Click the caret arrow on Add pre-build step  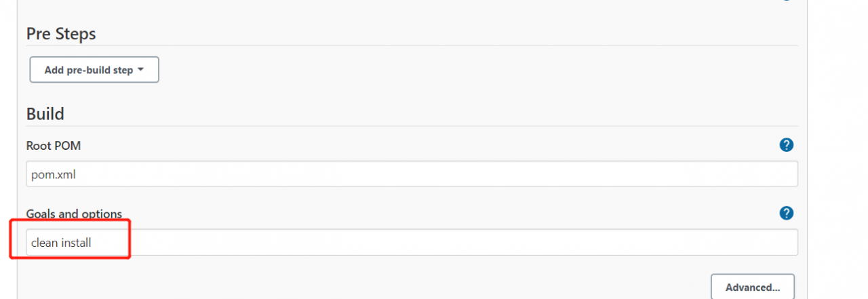tap(140, 70)
